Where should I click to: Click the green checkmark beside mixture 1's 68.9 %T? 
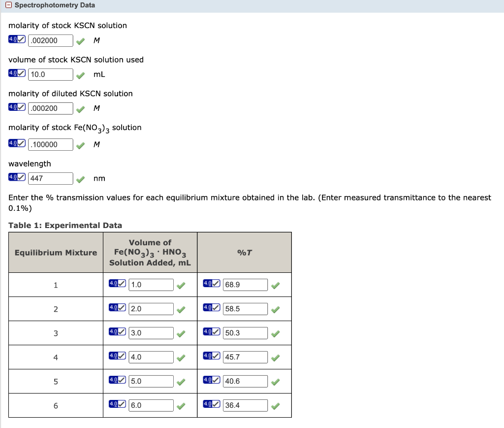(x=275, y=284)
